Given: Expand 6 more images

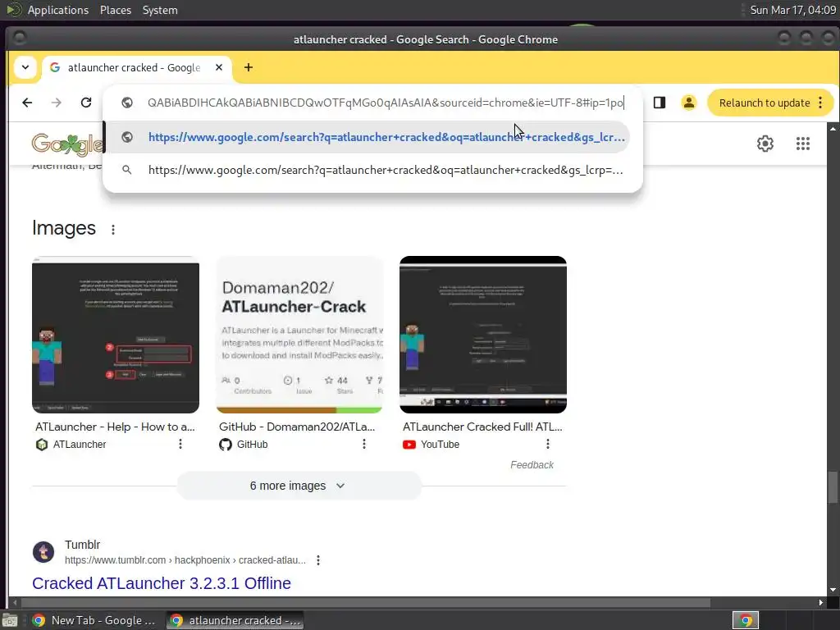Looking at the screenshot, I should [x=299, y=486].
